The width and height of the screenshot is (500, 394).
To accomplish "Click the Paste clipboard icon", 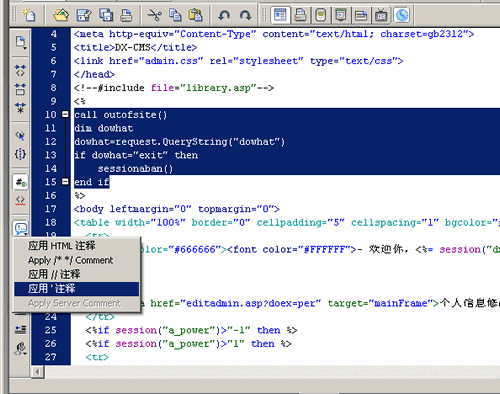I will pos(195,15).
